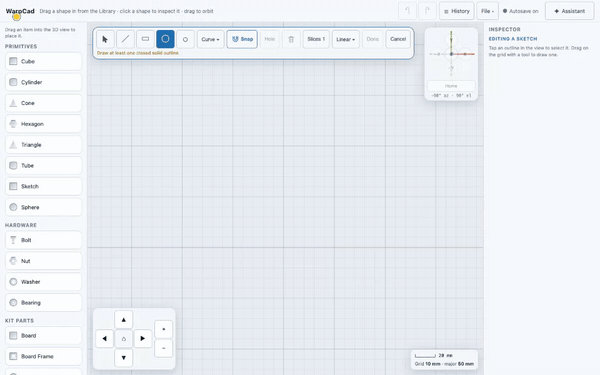600x375 pixels.
Task: Reset pan with the home icon
Action: click(124, 339)
